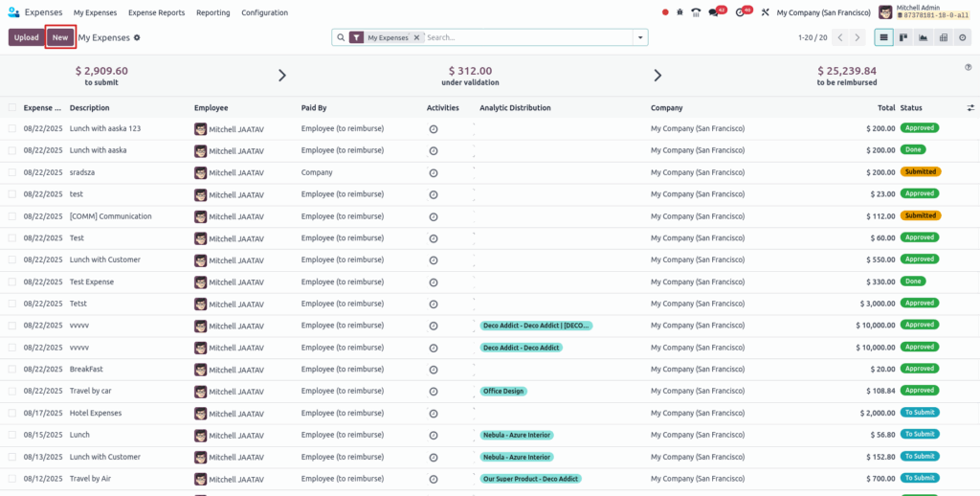Viewport: 980px width, 496px height.
Task: Open the Activity view
Action: pos(962,37)
